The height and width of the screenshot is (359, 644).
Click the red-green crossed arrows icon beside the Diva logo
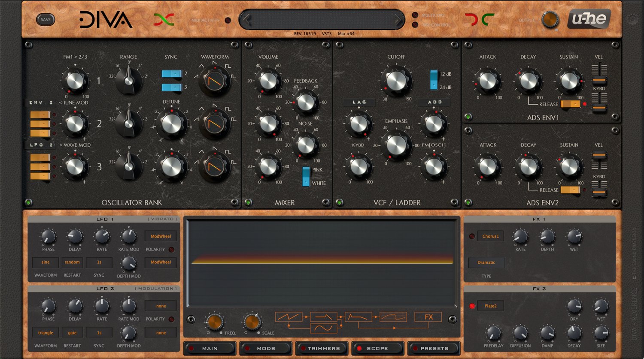tap(164, 19)
